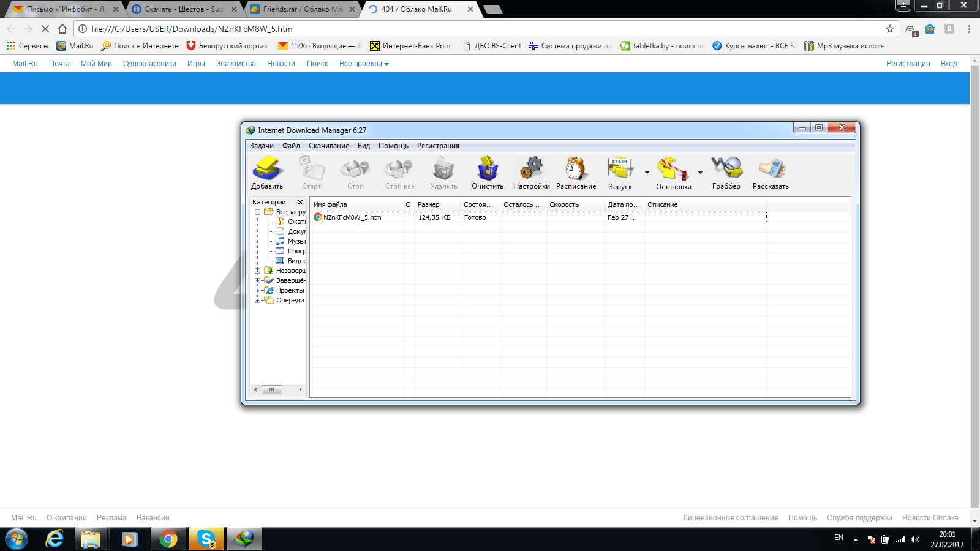The height and width of the screenshot is (551, 980).
Task: Click the Вход login link
Action: (949, 64)
